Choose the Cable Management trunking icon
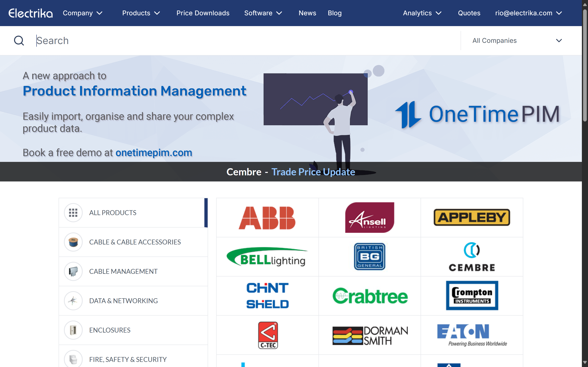 point(73,271)
